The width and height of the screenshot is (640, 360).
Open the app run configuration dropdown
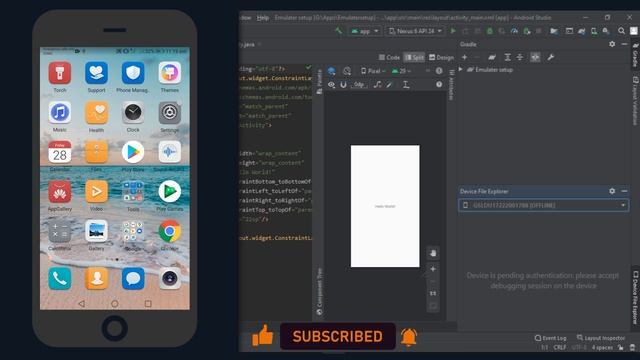tap(365, 31)
